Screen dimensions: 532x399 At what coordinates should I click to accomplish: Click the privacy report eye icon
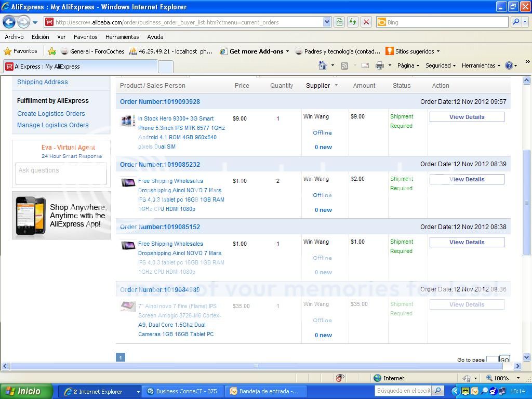click(x=340, y=378)
